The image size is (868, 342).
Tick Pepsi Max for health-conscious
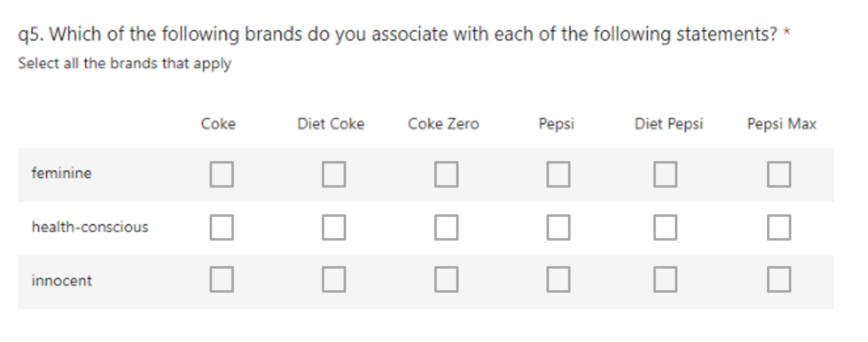click(779, 227)
